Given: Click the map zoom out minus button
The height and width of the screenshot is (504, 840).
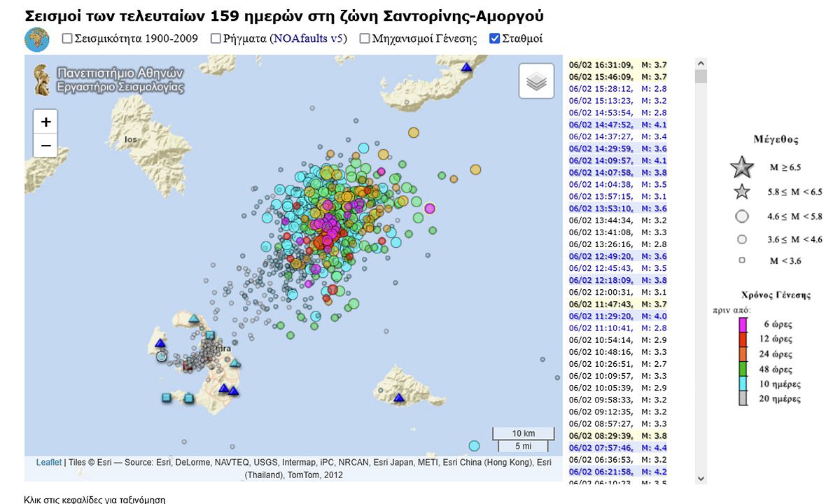Looking at the screenshot, I should [x=45, y=145].
